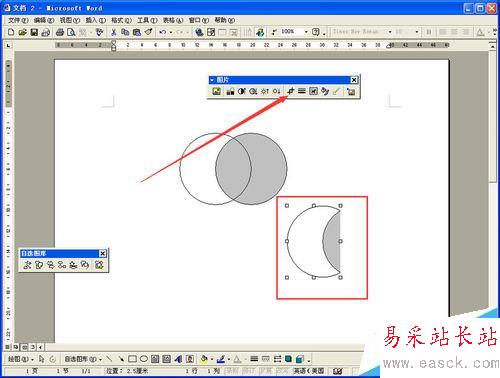Screen dimensions: 500x378
Task: Close the 图片 picture toolbar
Action: (x=354, y=80)
